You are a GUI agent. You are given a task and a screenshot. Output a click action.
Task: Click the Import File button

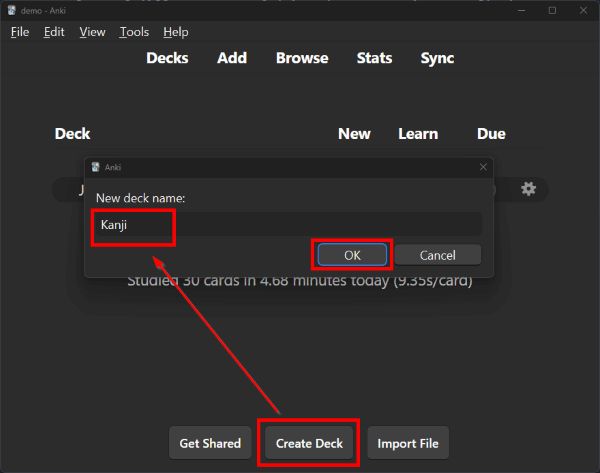click(407, 443)
